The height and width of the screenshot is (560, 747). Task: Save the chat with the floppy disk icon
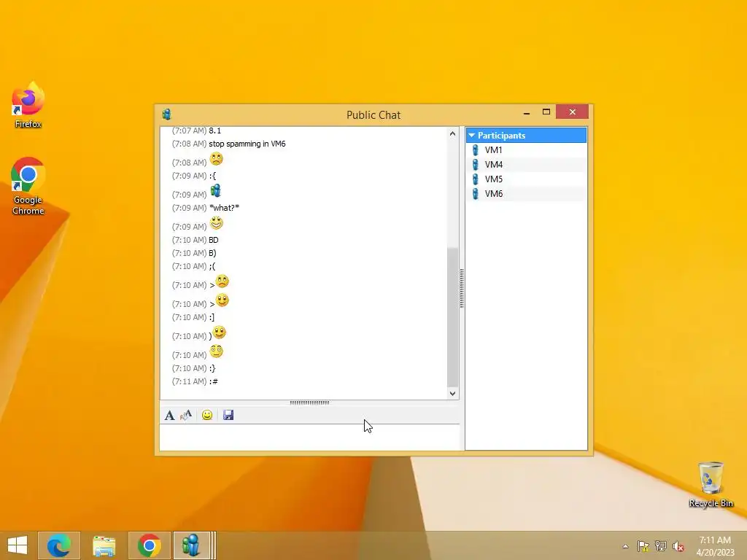click(228, 415)
